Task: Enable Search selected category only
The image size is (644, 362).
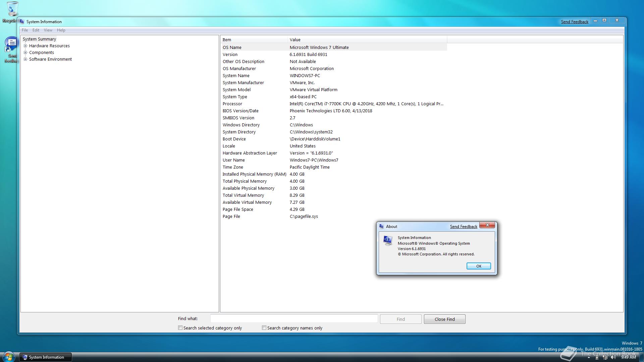Action: [x=180, y=328]
